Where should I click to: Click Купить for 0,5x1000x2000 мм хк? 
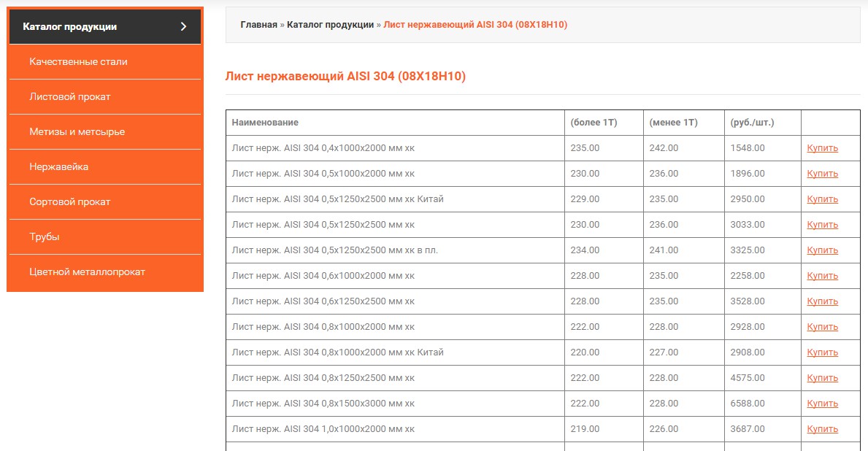(x=822, y=174)
